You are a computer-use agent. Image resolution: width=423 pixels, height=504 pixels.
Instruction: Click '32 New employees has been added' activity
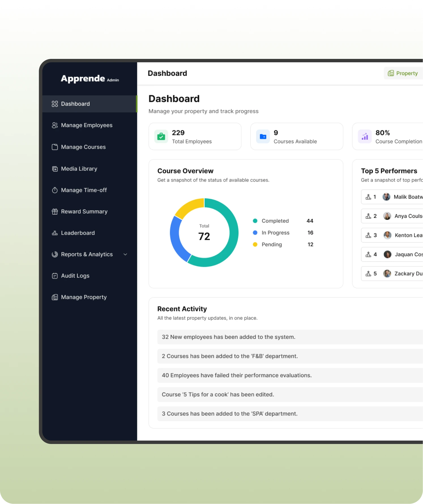point(290,337)
